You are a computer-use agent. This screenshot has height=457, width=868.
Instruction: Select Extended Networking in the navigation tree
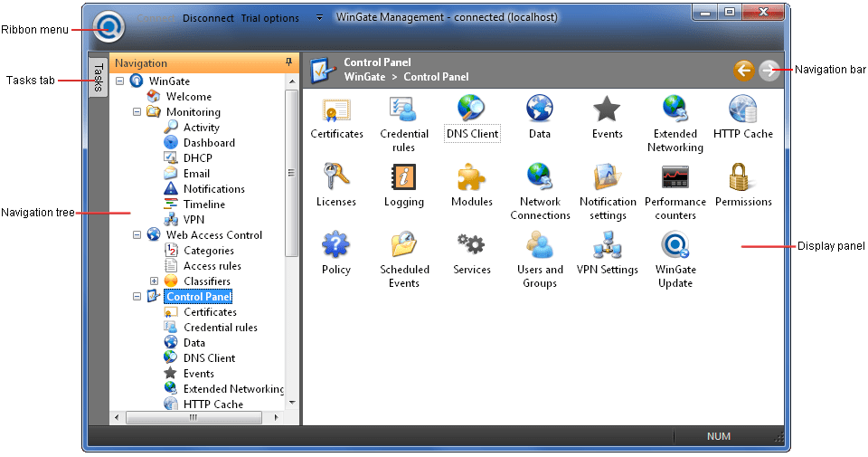[x=233, y=389]
